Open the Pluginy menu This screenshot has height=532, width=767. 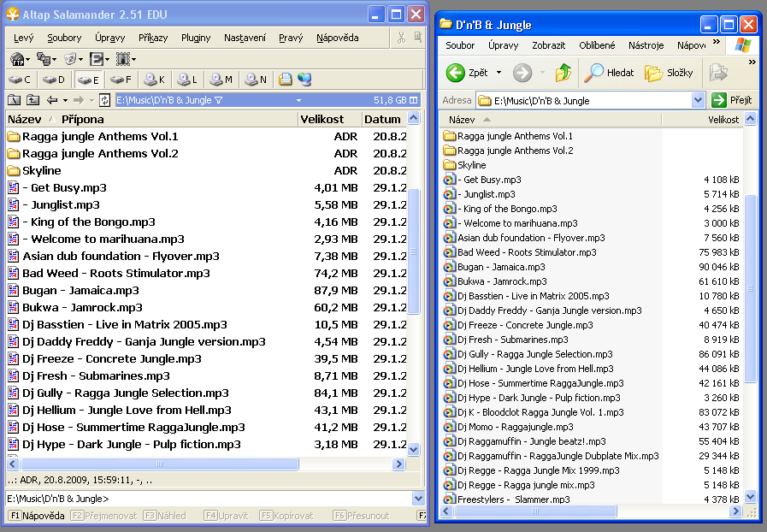tap(196, 38)
